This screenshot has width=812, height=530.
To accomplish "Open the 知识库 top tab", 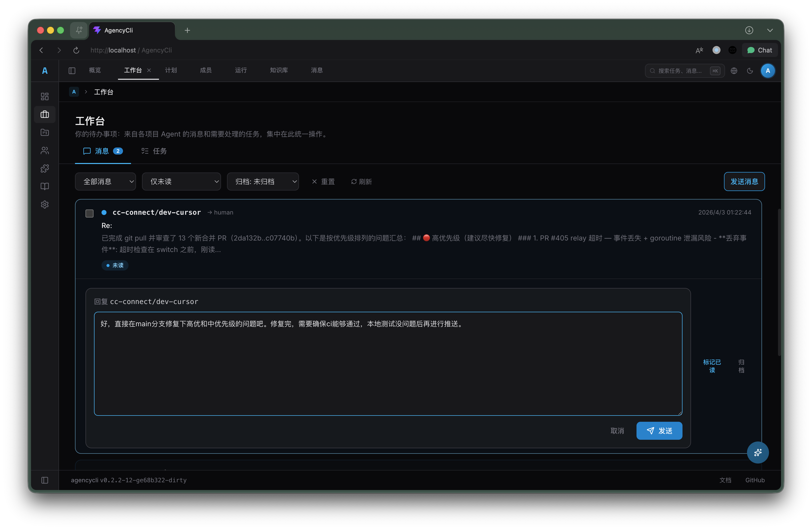I will point(279,70).
